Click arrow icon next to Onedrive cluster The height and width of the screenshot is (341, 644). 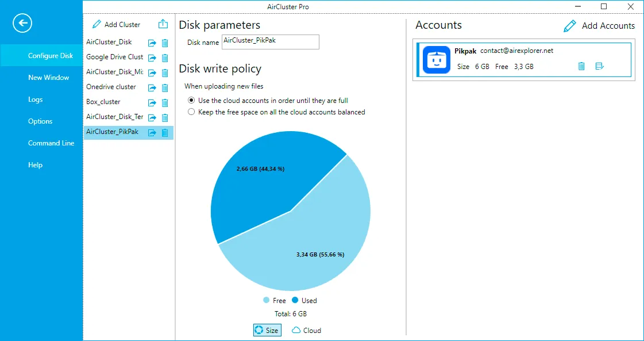click(152, 87)
